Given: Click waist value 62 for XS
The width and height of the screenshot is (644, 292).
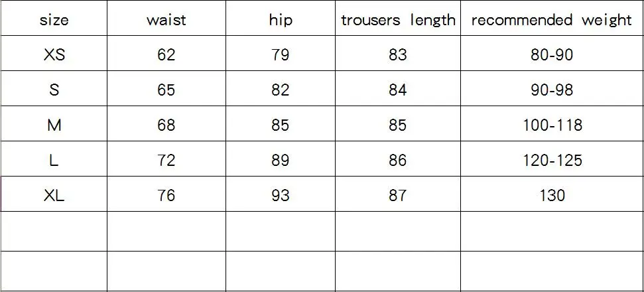Looking at the screenshot, I should (166, 53).
